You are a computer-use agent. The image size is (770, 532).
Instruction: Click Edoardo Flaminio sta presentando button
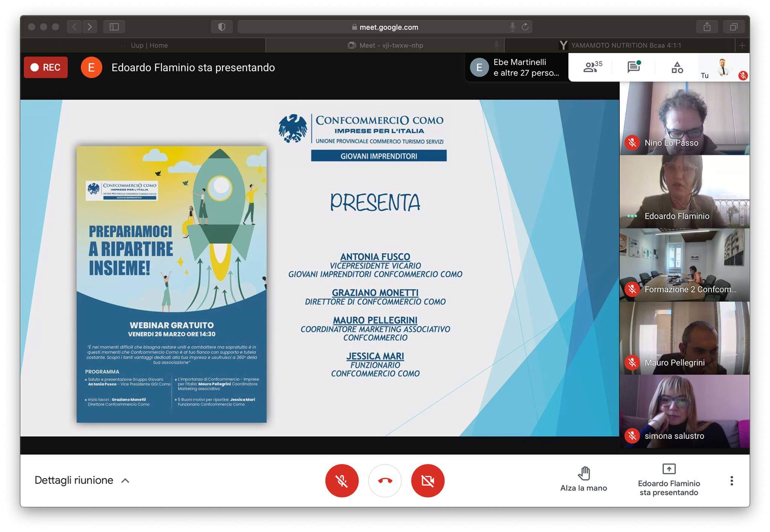668,479
